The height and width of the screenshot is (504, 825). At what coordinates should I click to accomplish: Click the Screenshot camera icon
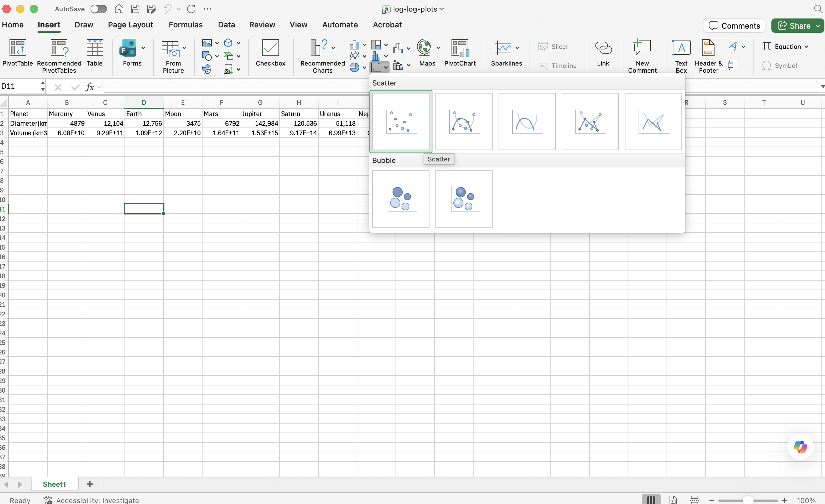tap(228, 69)
